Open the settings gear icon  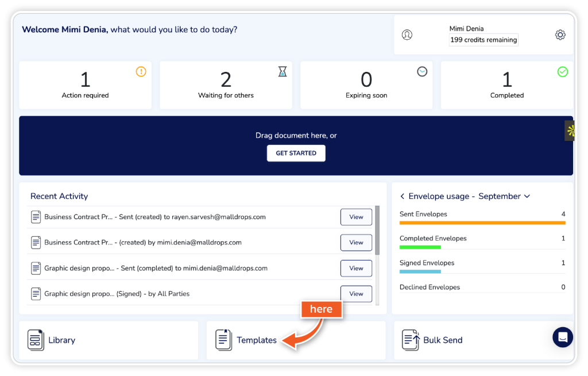[560, 35]
